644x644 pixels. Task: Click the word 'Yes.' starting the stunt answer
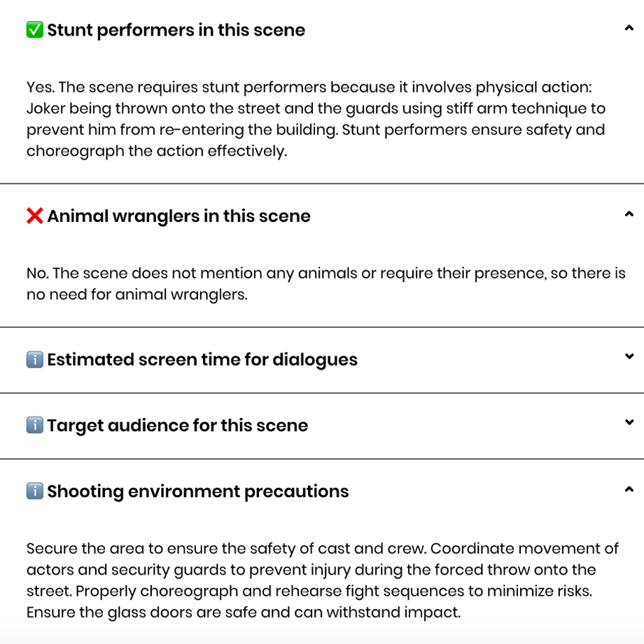point(40,87)
